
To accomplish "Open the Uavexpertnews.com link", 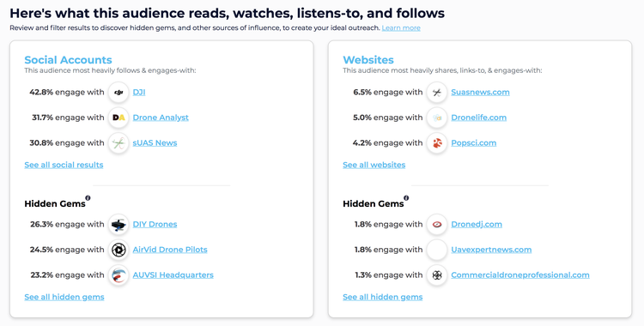I will (x=491, y=250).
